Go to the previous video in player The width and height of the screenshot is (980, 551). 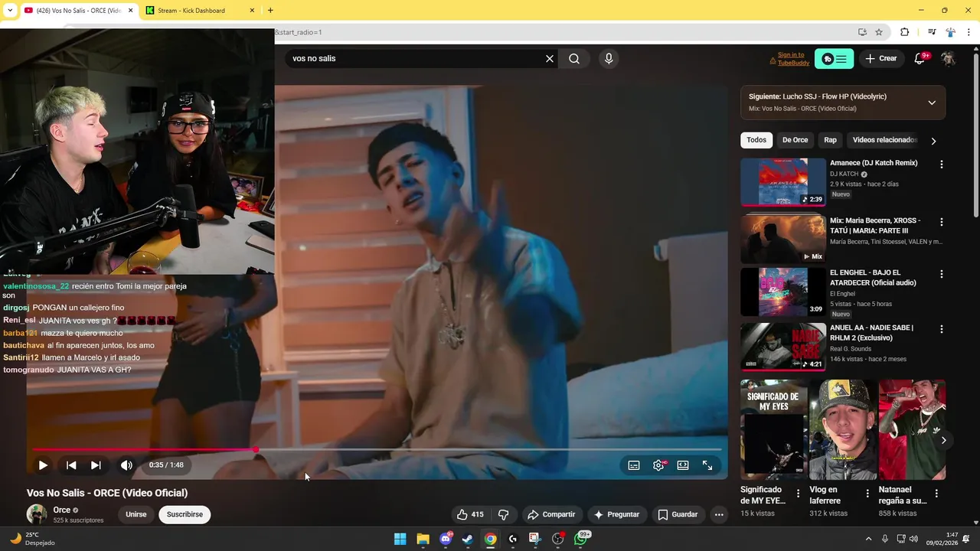click(71, 465)
